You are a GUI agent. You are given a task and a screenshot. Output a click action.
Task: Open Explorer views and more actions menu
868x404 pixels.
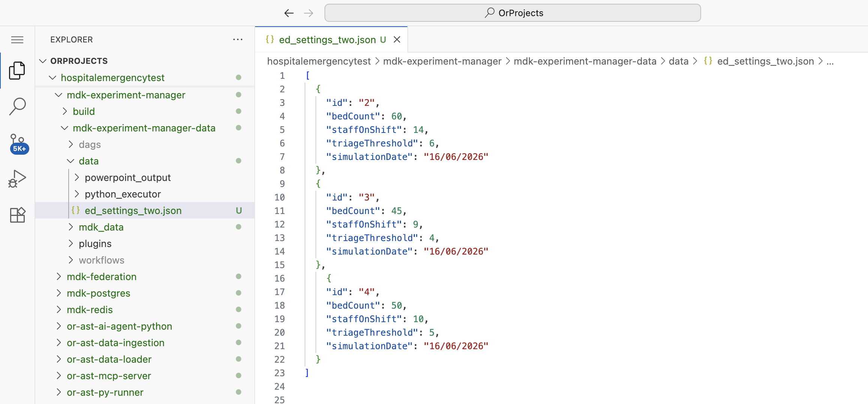pyautogui.click(x=238, y=39)
